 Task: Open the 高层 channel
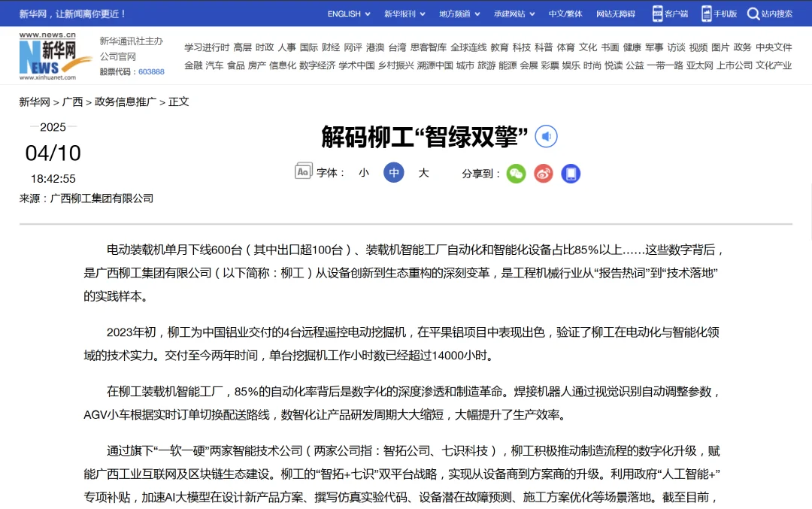tap(242, 47)
